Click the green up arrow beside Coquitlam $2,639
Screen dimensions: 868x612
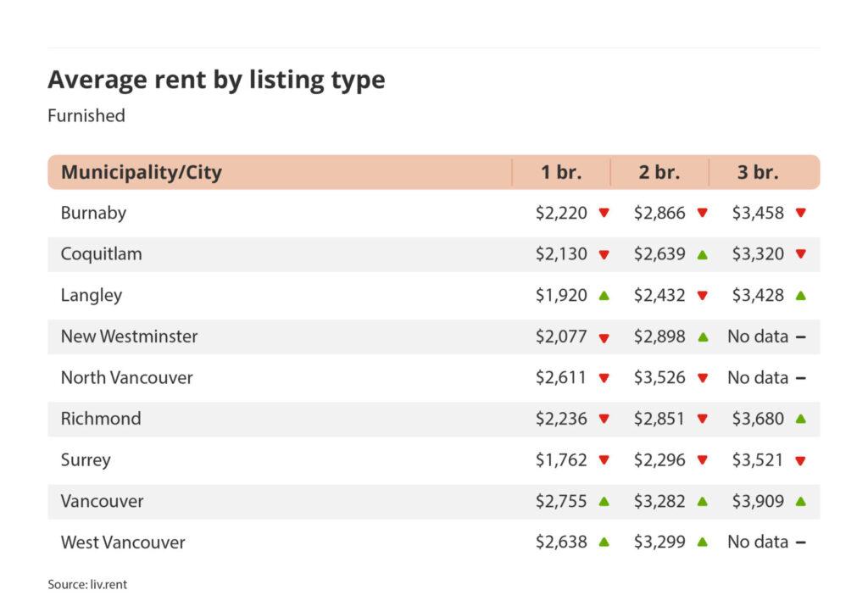coord(702,254)
